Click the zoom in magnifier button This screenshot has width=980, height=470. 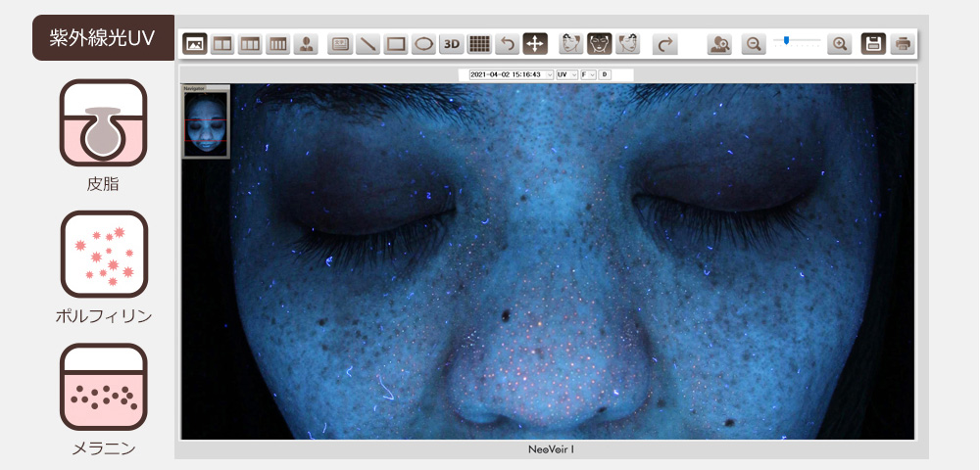(x=839, y=44)
